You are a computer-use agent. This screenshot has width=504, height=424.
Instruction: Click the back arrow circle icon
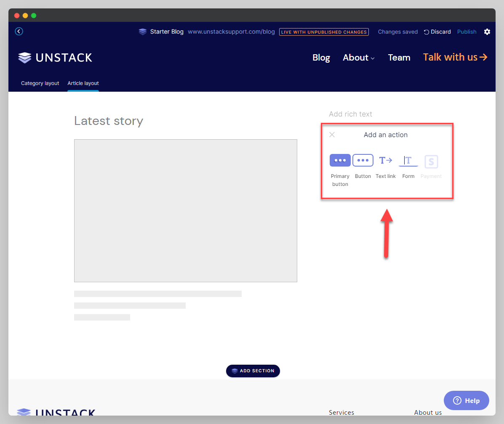(19, 32)
